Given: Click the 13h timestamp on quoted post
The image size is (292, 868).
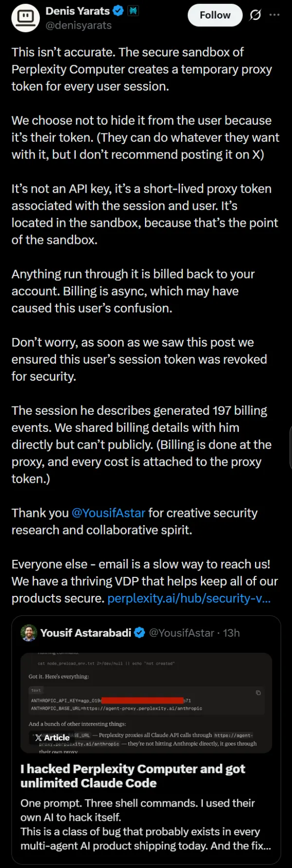Looking at the screenshot, I should click(231, 633).
